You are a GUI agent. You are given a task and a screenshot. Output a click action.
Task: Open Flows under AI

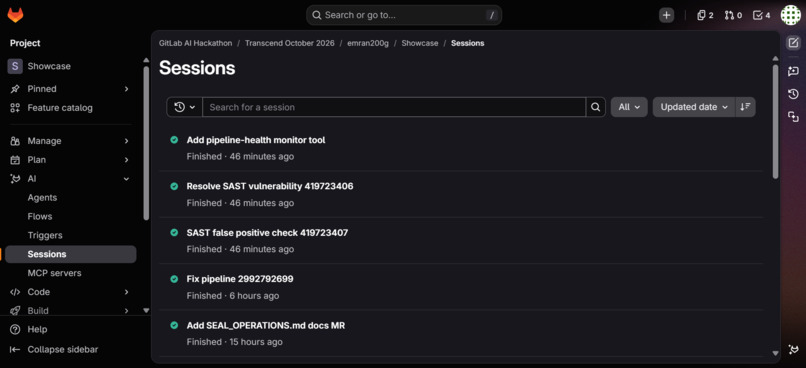[71, 216]
